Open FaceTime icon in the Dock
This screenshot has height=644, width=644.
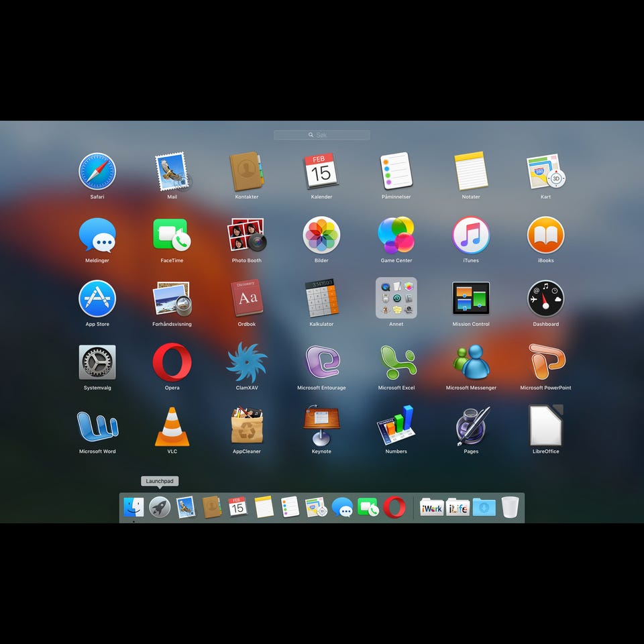pyautogui.click(x=368, y=507)
